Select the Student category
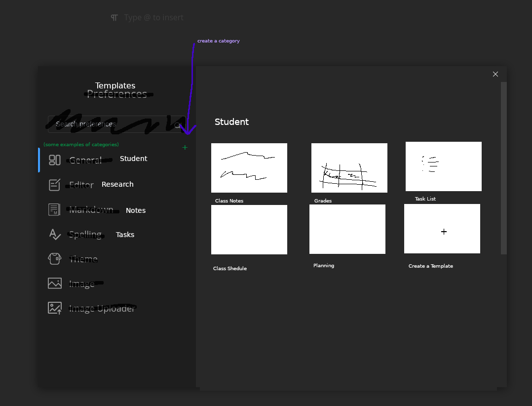 [133, 159]
